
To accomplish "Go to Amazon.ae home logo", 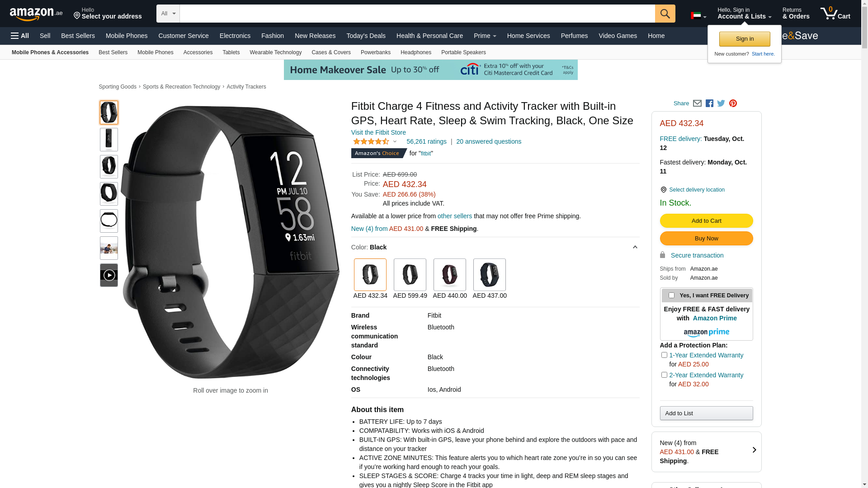I will (x=36, y=14).
